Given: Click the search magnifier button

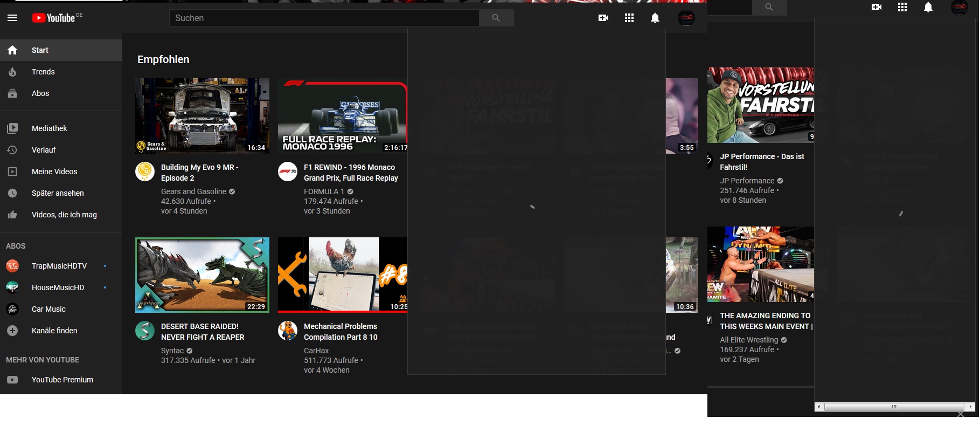Looking at the screenshot, I should pos(496,18).
